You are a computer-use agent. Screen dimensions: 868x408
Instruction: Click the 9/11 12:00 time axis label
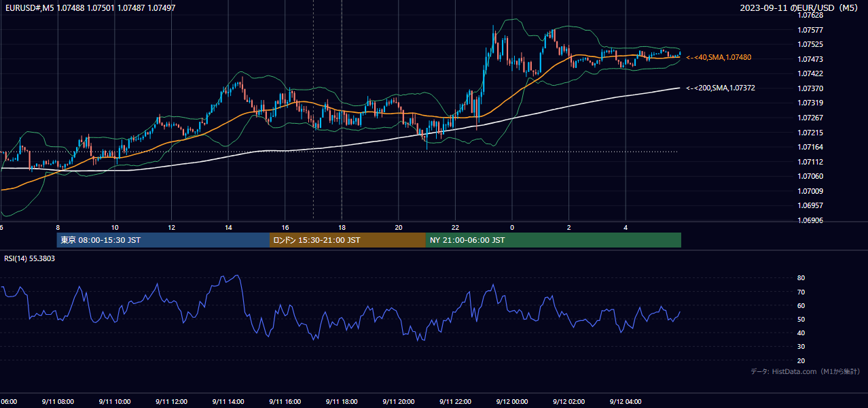171,402
